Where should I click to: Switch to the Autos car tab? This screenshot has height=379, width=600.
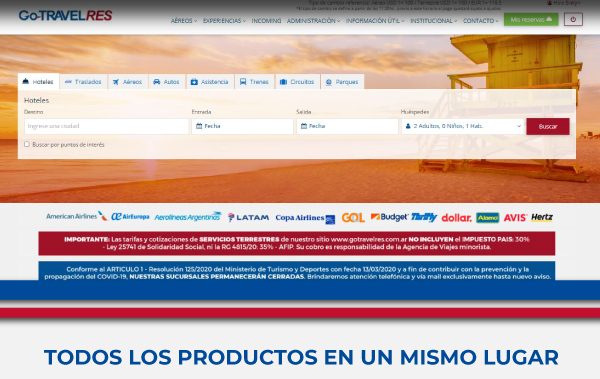(x=166, y=82)
